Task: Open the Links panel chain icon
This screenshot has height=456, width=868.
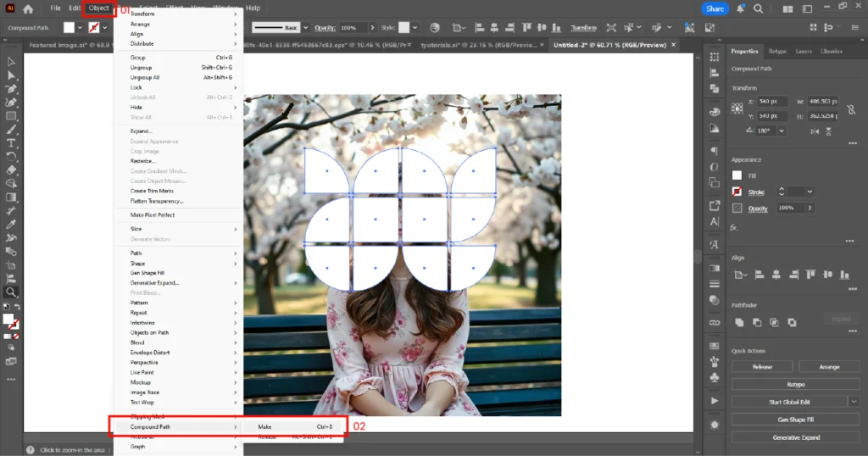Action: [x=715, y=323]
